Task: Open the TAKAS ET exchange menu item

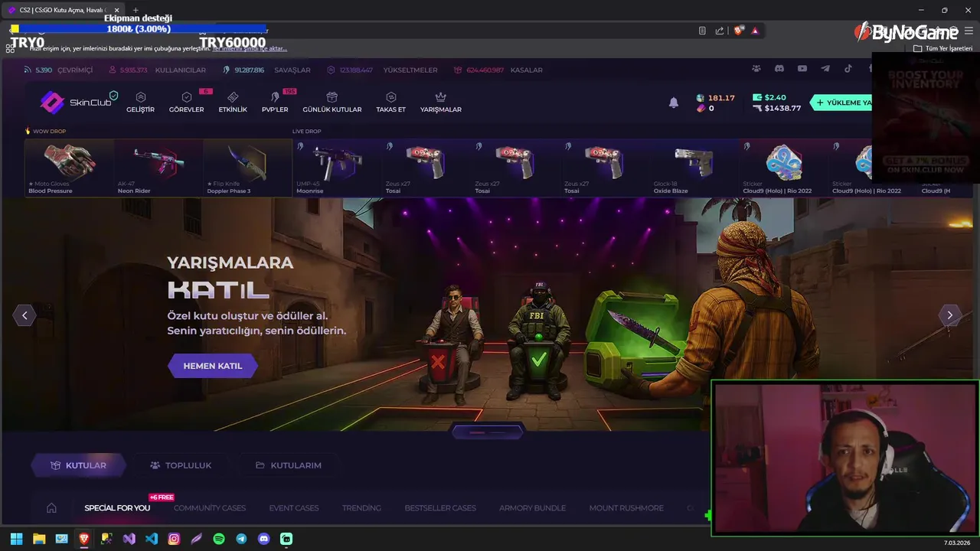Action: [x=390, y=103]
